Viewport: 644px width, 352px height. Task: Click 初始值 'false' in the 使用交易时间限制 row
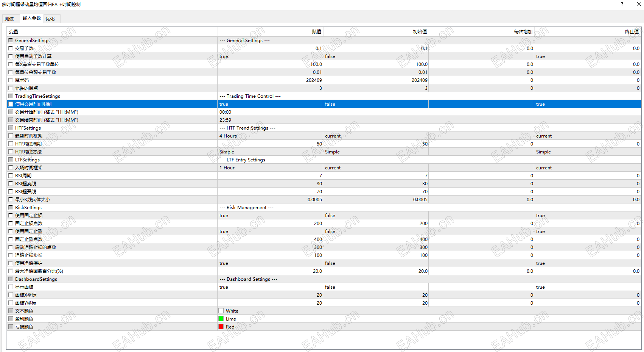point(330,104)
